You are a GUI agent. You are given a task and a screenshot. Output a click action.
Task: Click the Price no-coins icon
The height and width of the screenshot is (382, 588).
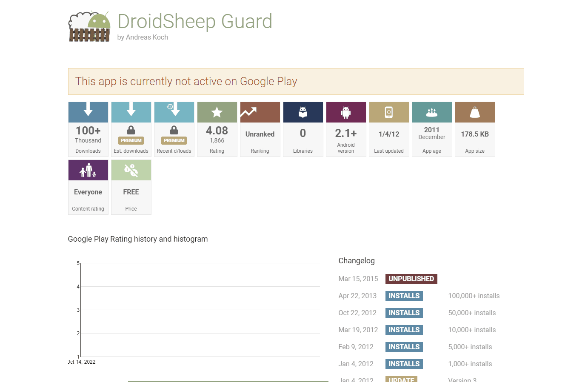[131, 170]
